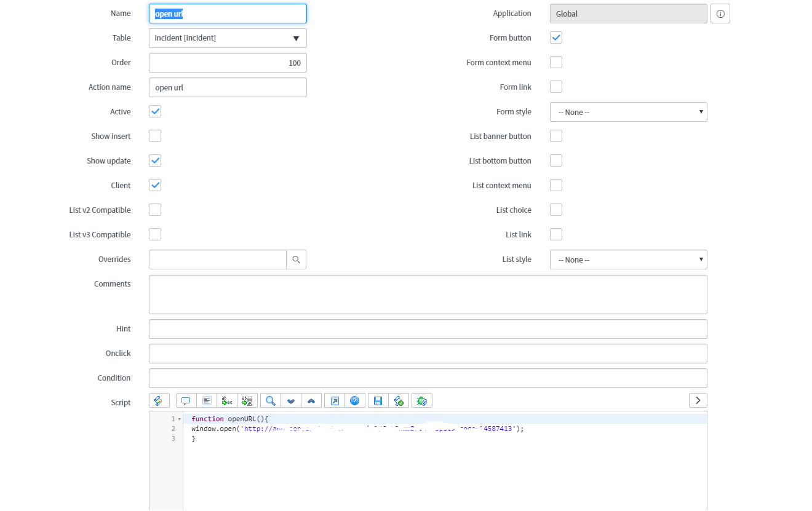Image resolution: width=812 pixels, height=511 pixels.
Task: Enable the List choice checkbox
Action: (x=556, y=210)
